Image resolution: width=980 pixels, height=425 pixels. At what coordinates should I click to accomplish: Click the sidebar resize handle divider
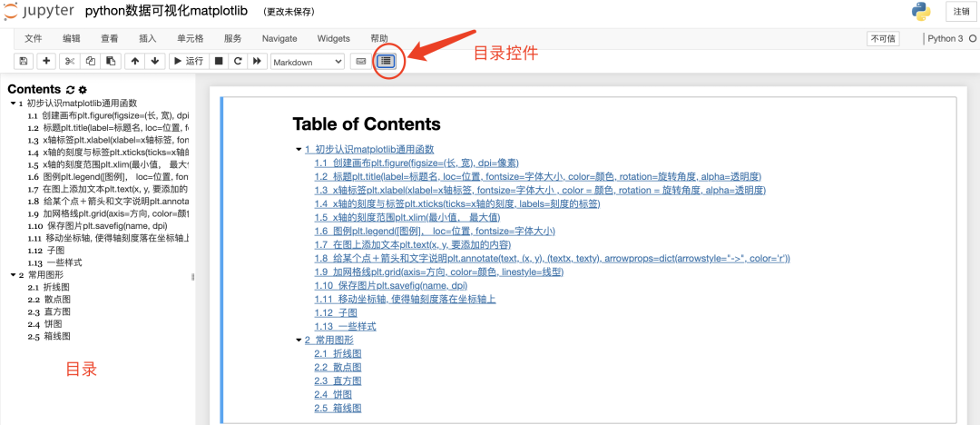pos(192,276)
